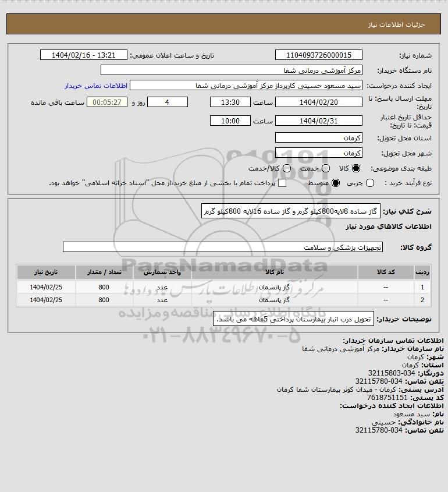
Task: Click the date 1404/02/25 in row 1
Action: coord(46,287)
